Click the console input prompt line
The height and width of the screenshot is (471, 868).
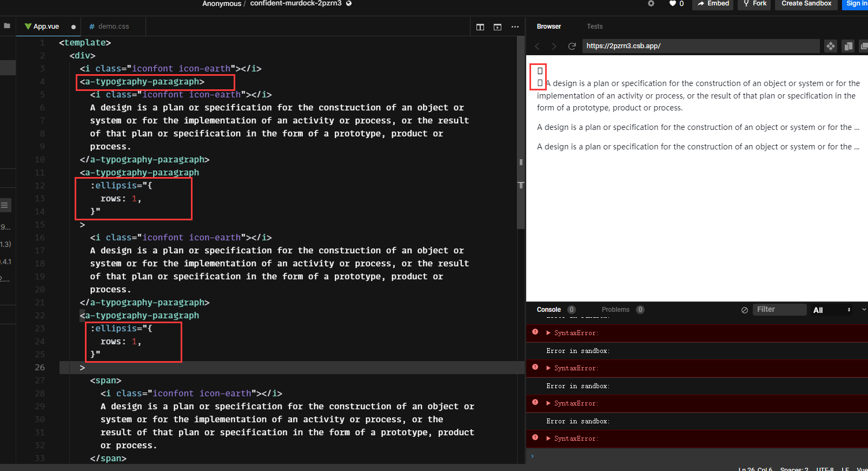[697, 456]
